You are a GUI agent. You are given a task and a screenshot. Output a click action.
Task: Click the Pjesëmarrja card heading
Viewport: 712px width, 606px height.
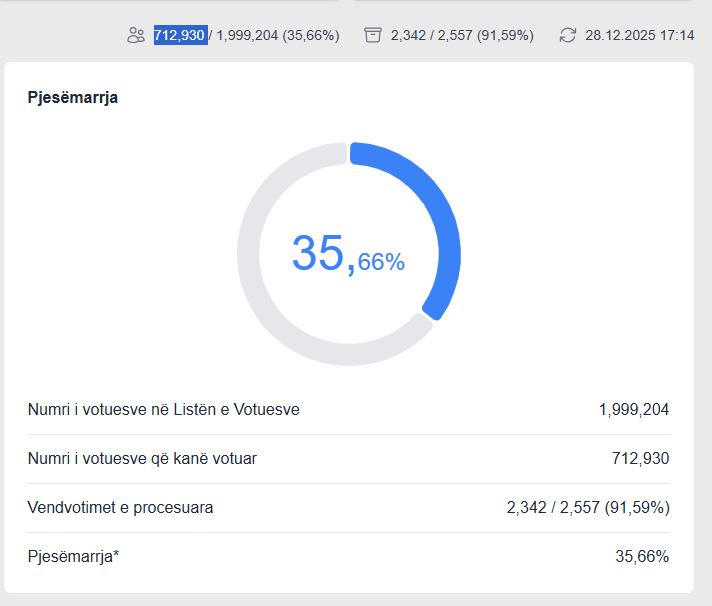73,98
